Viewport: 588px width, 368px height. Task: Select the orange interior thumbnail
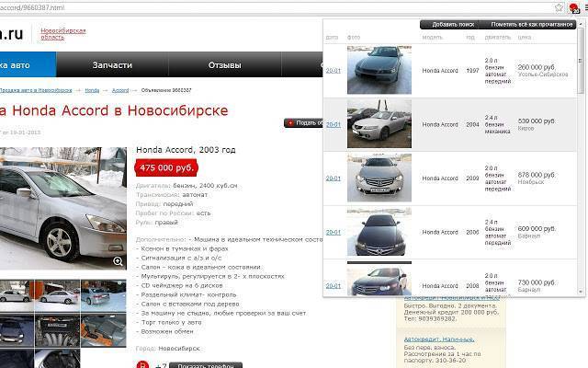click(x=103, y=330)
